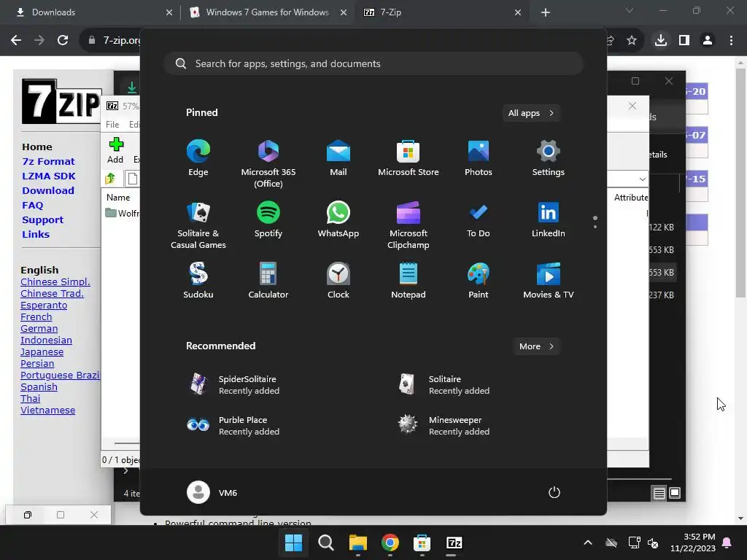
Task: Sort by the Name column header in 7-Zip
Action: tap(118, 197)
